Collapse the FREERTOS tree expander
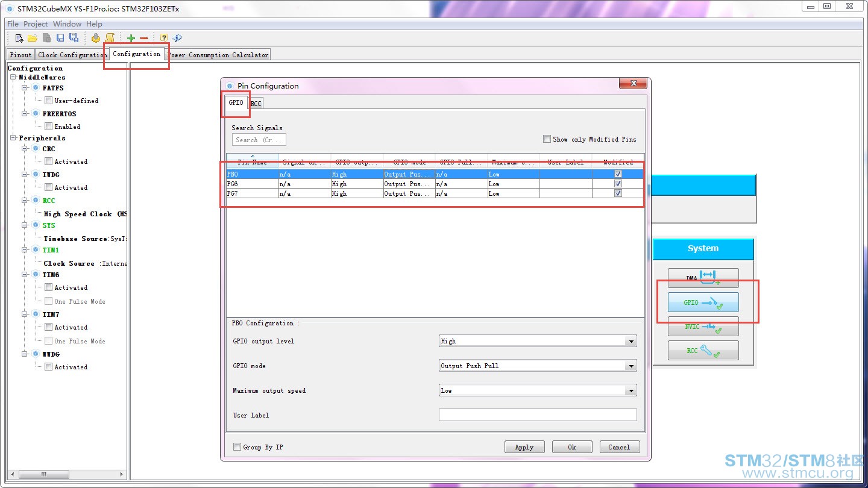 click(x=25, y=114)
